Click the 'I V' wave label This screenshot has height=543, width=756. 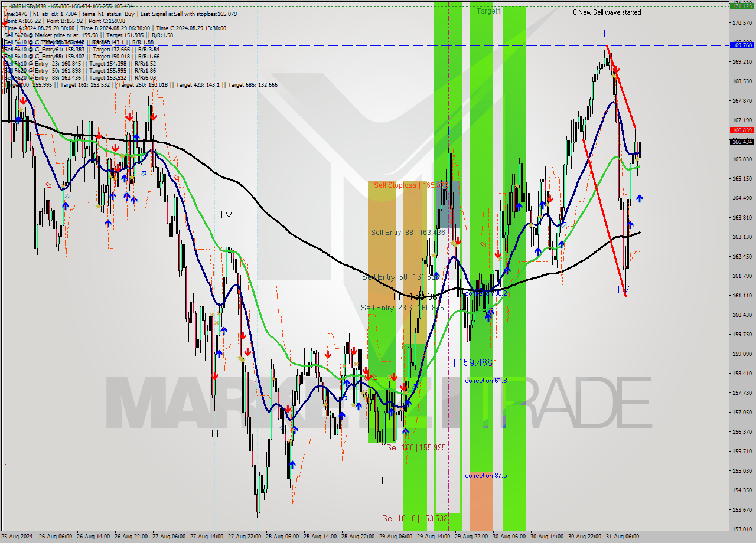(226, 215)
